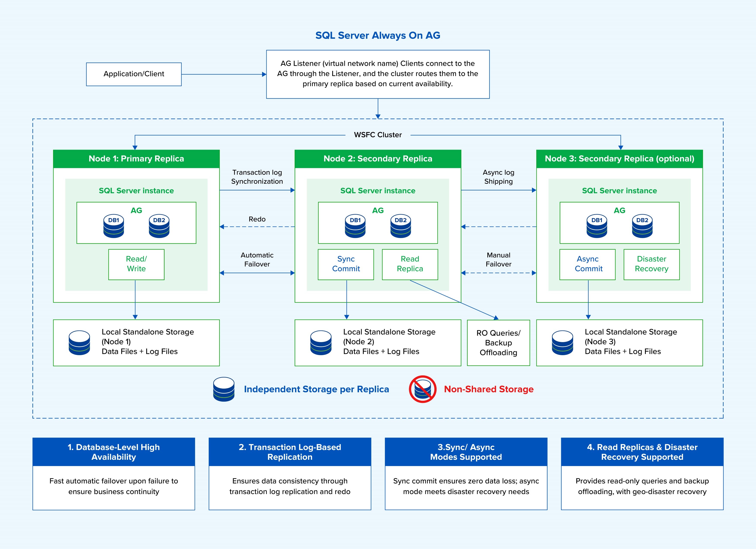Click the Node 3 local storage disk icon

point(563,343)
